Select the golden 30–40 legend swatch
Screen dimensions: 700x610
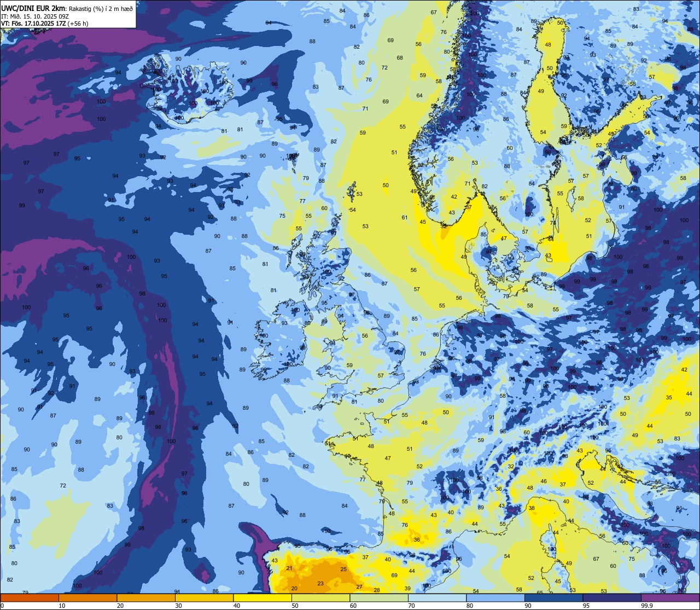click(x=204, y=597)
